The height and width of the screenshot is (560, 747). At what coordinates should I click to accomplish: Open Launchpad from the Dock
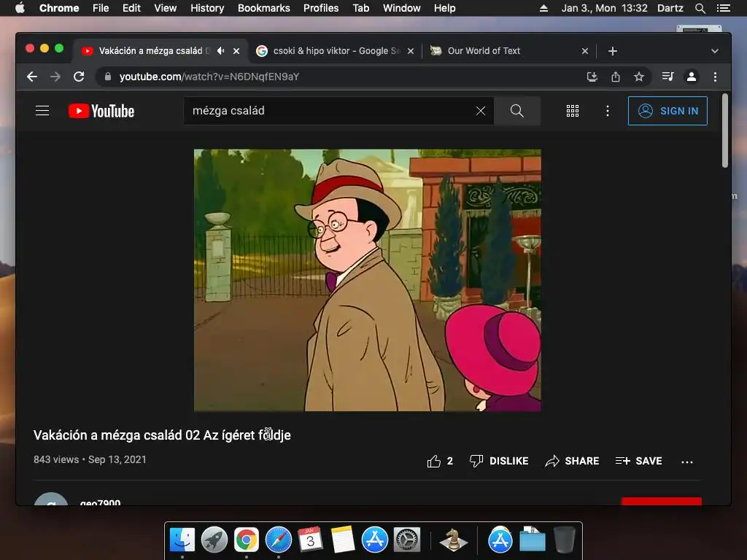coord(214,540)
